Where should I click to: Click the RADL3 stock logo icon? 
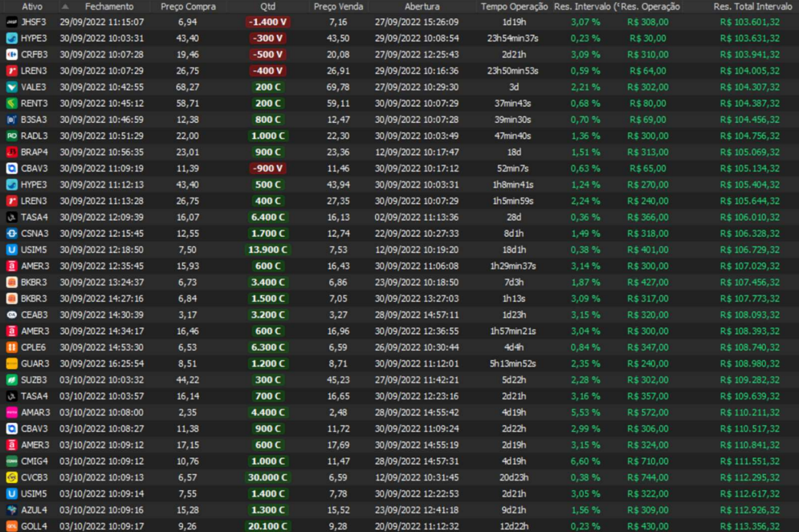tap(11, 136)
